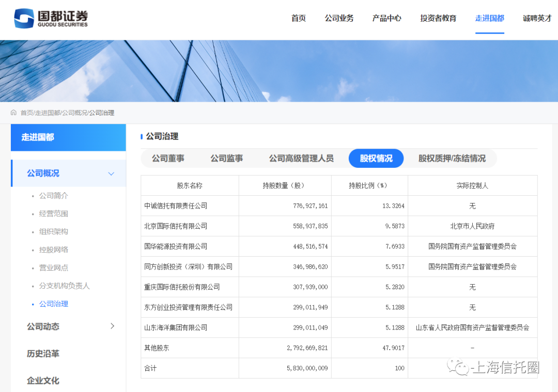Image resolution: width=558 pixels, height=392 pixels.
Task: Click 山东省人民政府国有资产监督管理委员会 cell
Action: pyautogui.click(x=472, y=327)
